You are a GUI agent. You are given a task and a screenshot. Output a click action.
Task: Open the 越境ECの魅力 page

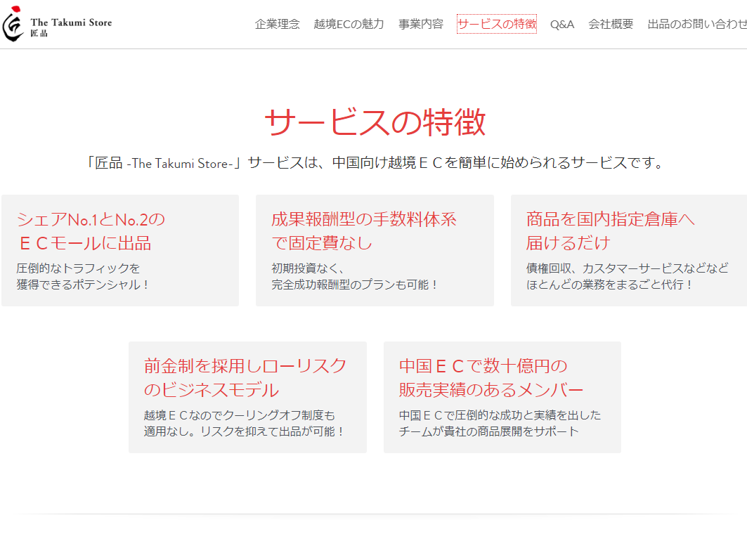pos(349,23)
